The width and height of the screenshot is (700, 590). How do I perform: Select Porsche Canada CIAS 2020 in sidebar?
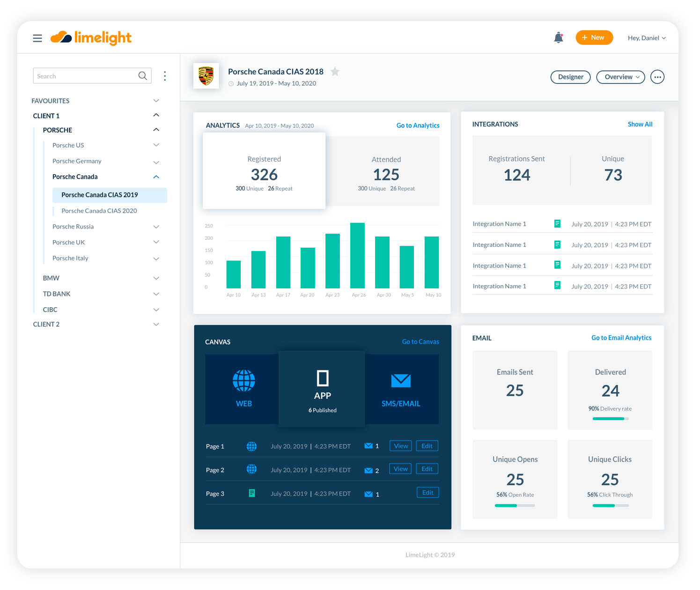[x=99, y=211]
